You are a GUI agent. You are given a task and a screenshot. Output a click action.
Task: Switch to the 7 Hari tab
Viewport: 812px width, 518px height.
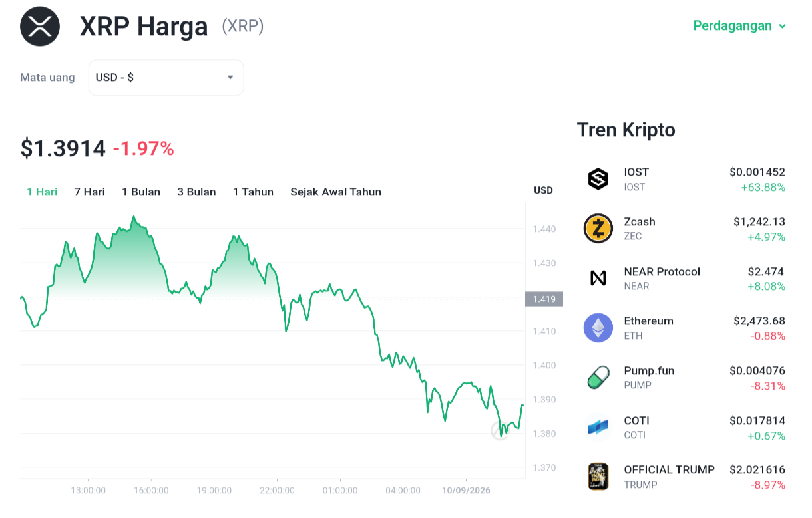pyautogui.click(x=89, y=192)
